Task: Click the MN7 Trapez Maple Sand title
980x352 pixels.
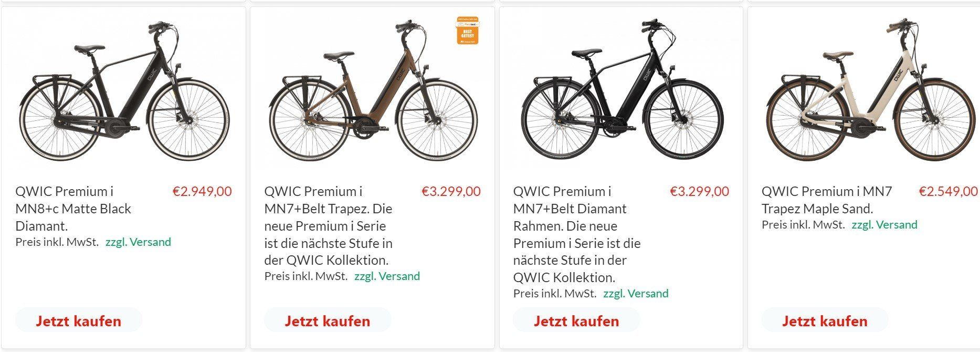Action: pos(827,200)
